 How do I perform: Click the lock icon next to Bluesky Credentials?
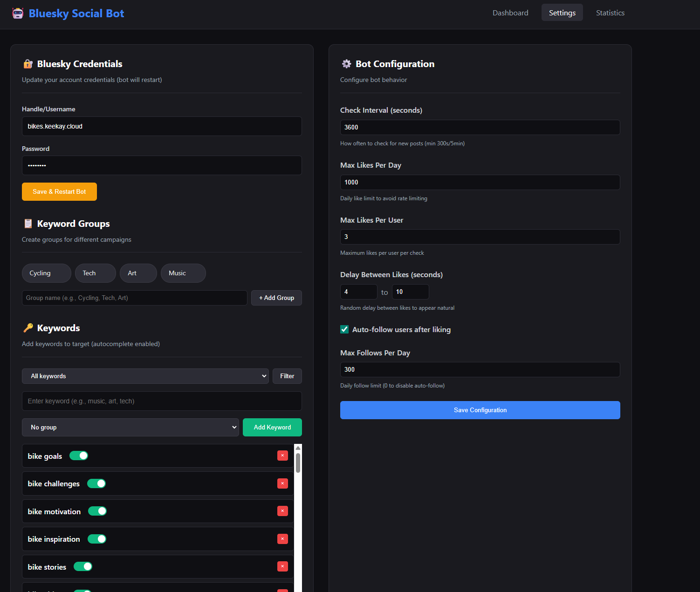[x=28, y=64]
